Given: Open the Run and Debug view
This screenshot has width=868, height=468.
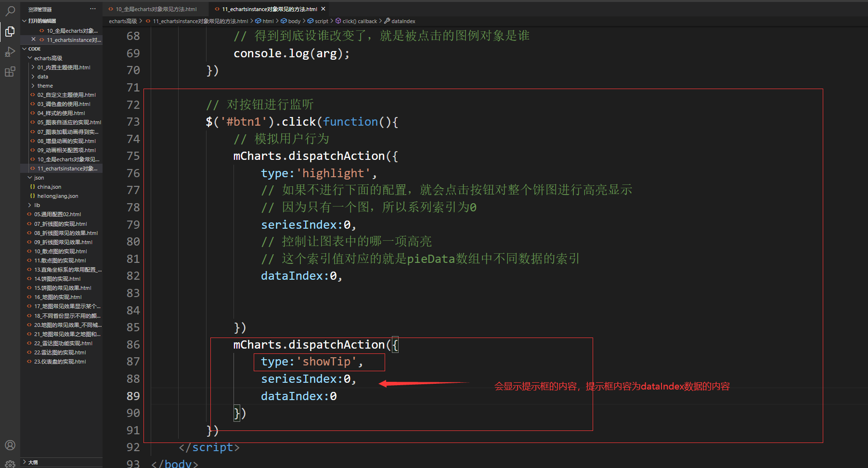Looking at the screenshot, I should tap(10, 52).
